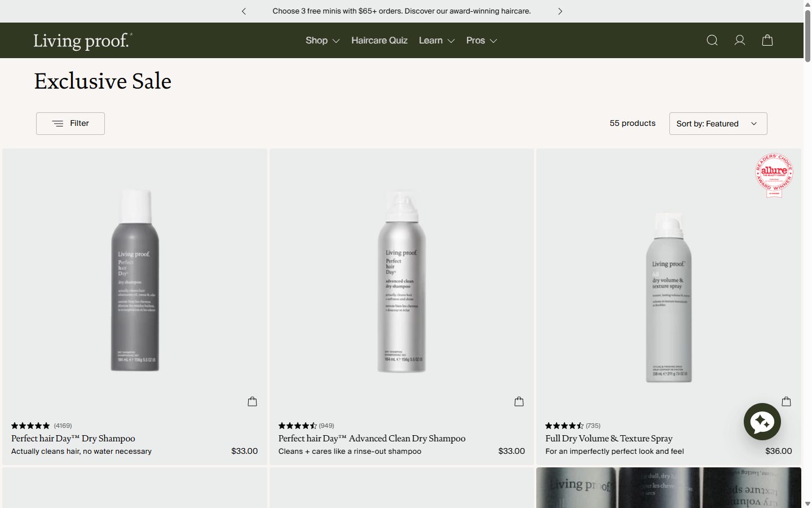Viewport: 812px width, 508px height.
Task: View the silver Advanced Clean bottle image
Action: point(401,282)
